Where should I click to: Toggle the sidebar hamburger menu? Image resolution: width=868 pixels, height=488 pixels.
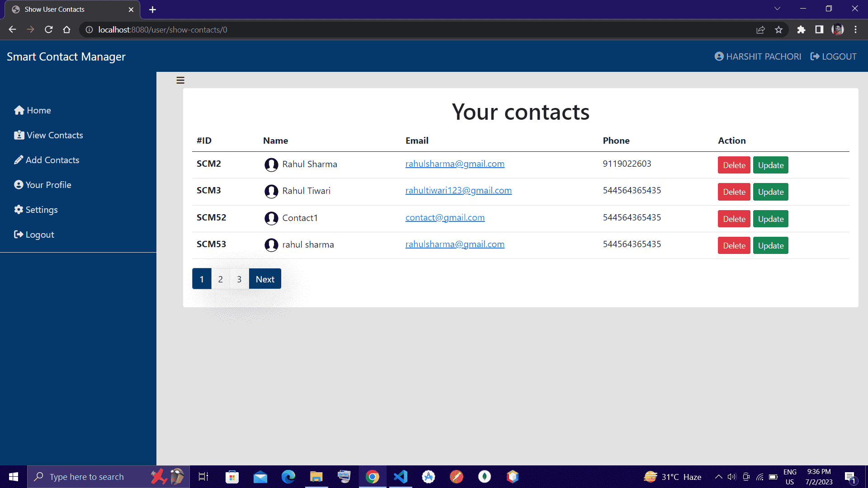click(x=180, y=80)
